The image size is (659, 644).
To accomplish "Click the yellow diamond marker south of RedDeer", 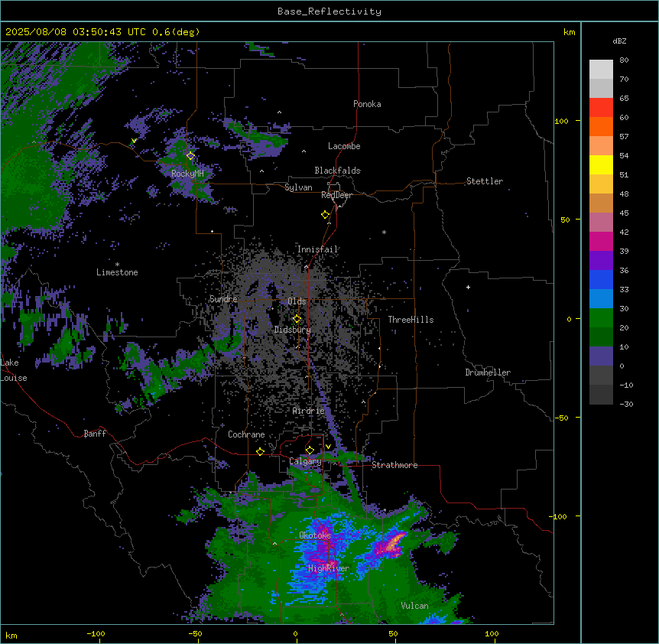I will (x=325, y=215).
